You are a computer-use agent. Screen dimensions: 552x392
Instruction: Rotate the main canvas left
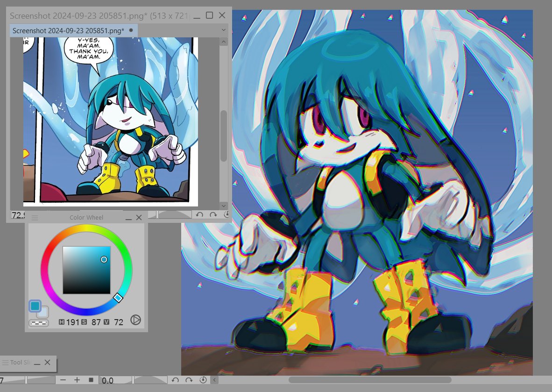(175, 380)
